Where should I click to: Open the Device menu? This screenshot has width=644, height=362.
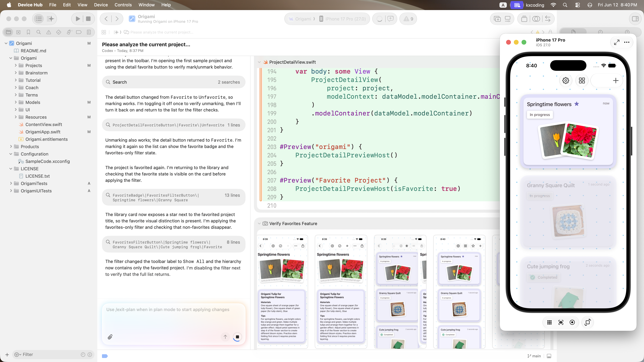101,5
